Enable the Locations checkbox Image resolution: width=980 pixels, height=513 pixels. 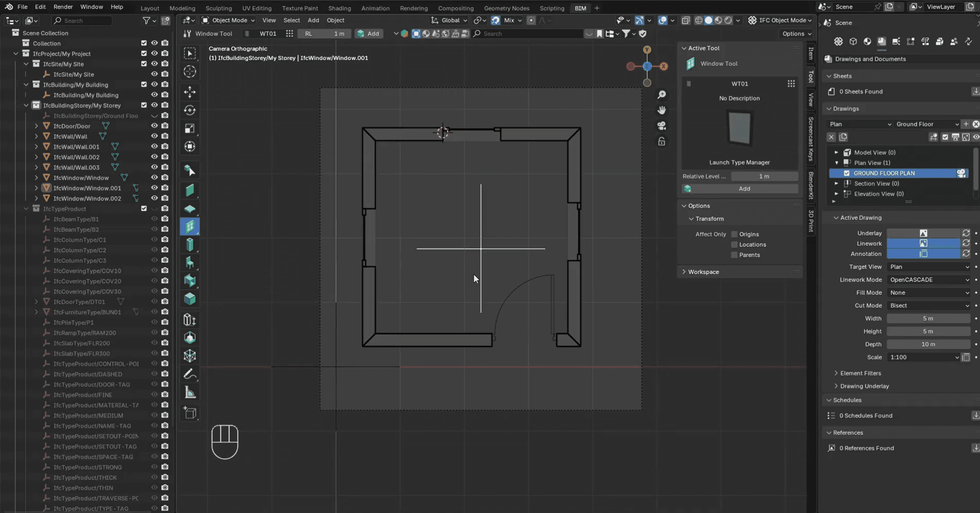[734, 245]
